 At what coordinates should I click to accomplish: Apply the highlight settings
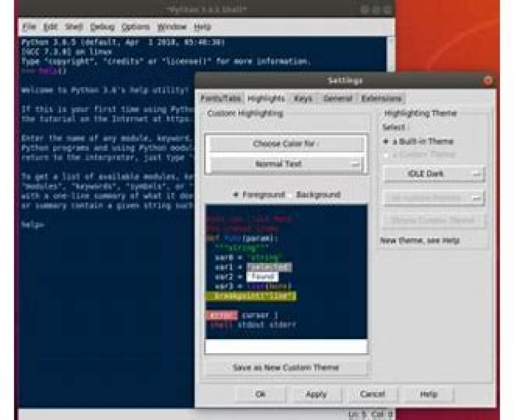[316, 394]
